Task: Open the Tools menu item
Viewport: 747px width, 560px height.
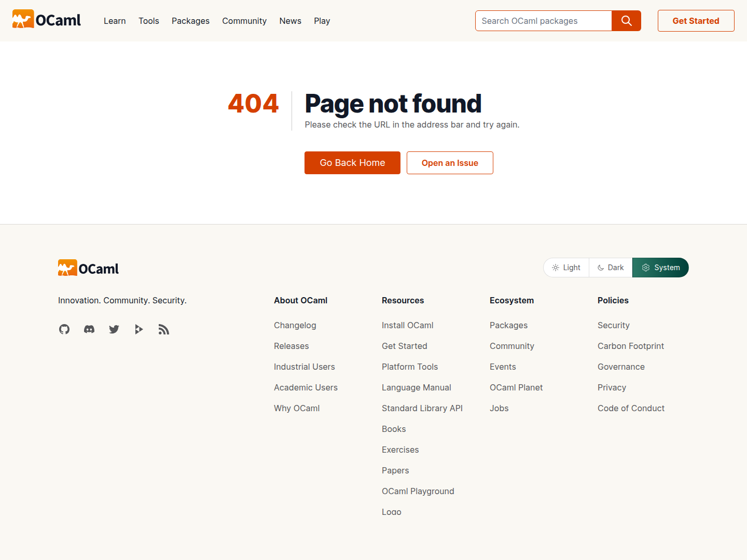Action: [149, 21]
